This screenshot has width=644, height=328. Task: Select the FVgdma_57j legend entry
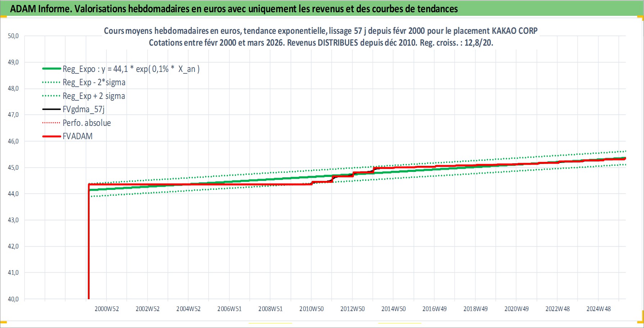pos(73,109)
